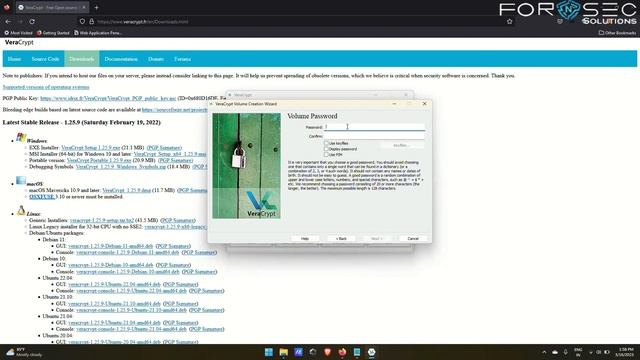Click the volume speaker tray icon
Viewport: 640px width, 360px height.
coord(598,352)
